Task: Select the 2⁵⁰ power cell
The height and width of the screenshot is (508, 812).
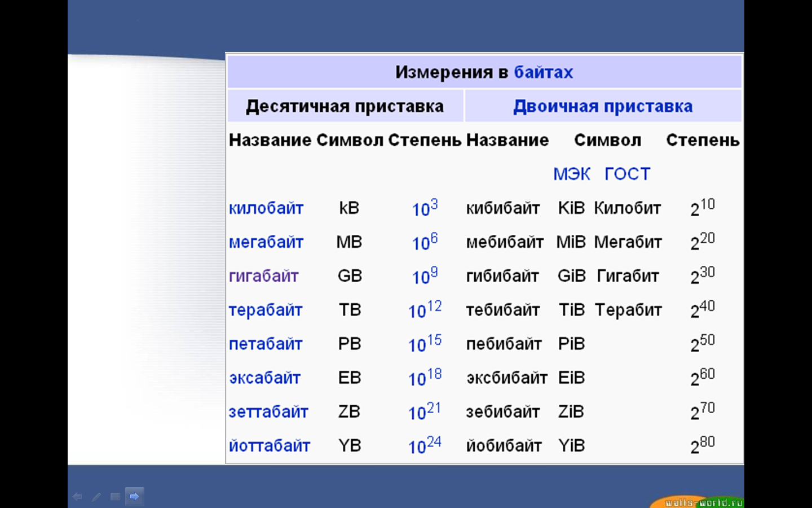Action: point(703,344)
